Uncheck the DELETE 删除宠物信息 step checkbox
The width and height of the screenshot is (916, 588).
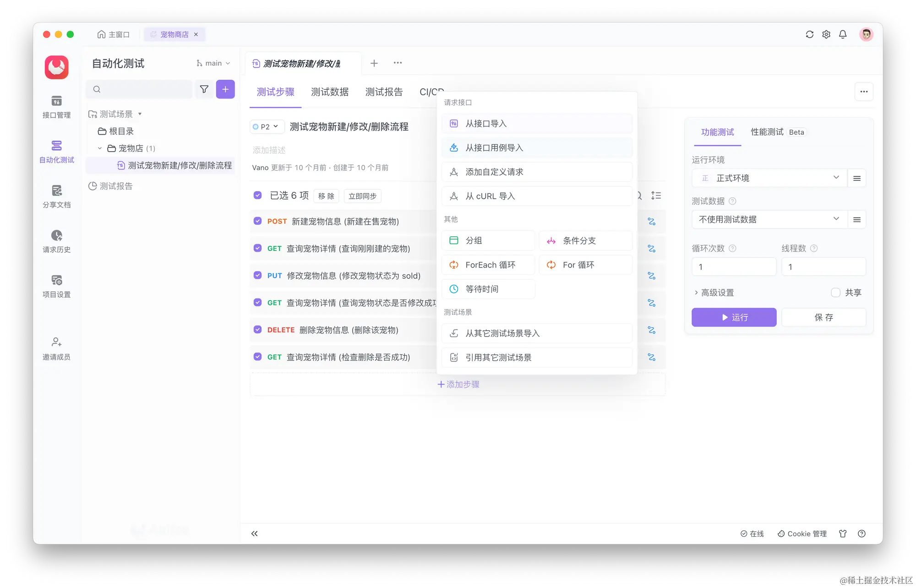tap(257, 330)
